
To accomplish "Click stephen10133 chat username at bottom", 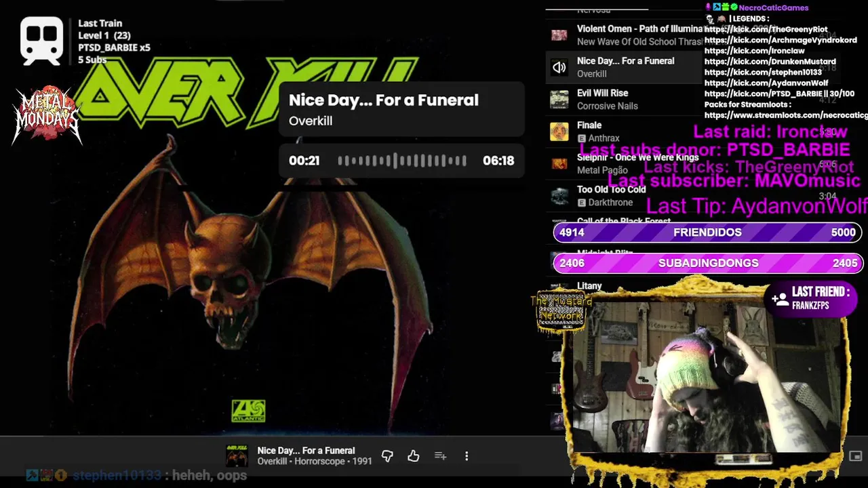I will click(x=117, y=476).
